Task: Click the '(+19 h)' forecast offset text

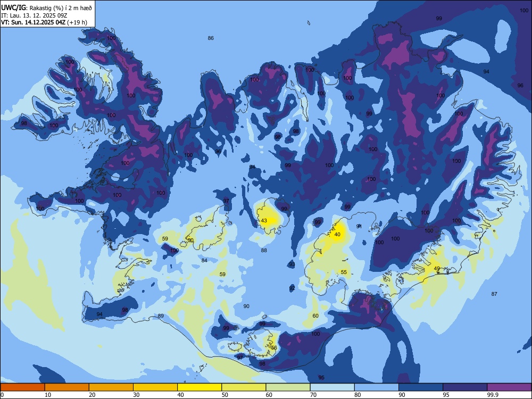Action: pos(77,22)
